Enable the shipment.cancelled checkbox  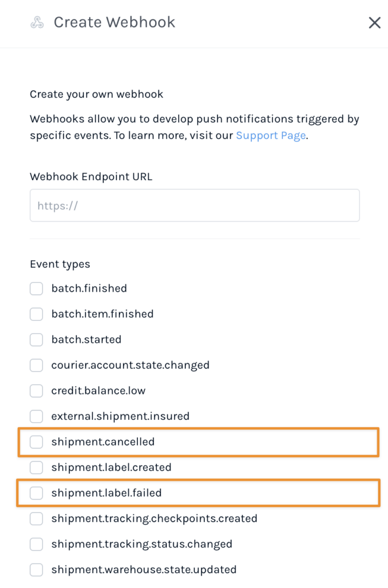pos(36,442)
